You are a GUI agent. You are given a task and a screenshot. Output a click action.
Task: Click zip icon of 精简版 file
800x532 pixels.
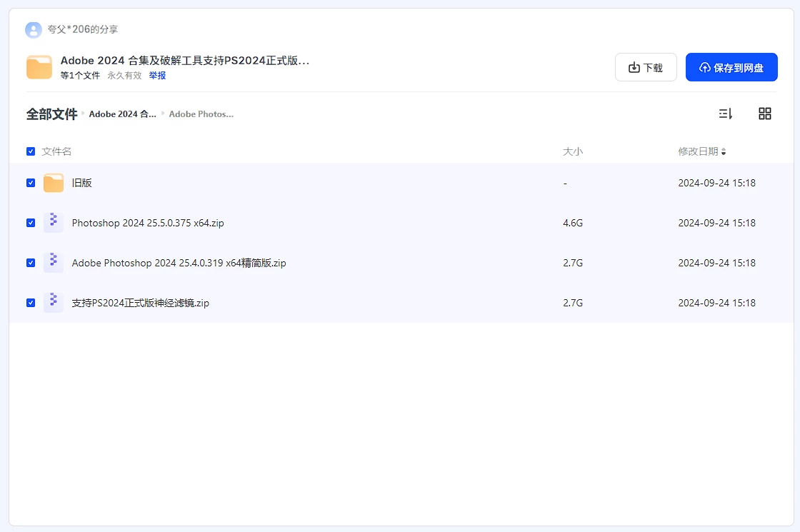[x=54, y=263]
